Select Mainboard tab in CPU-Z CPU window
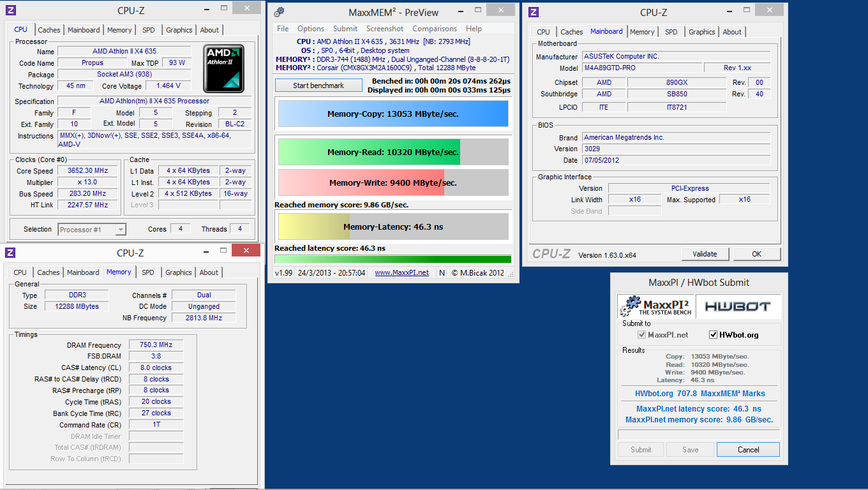Viewport: 868px width, 490px height. point(84,30)
